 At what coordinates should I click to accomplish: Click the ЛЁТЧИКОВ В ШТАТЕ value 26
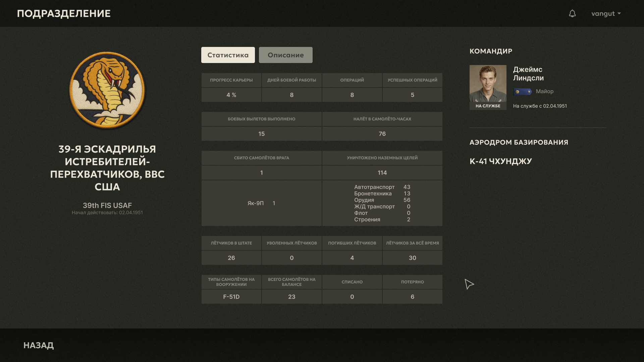[231, 258]
